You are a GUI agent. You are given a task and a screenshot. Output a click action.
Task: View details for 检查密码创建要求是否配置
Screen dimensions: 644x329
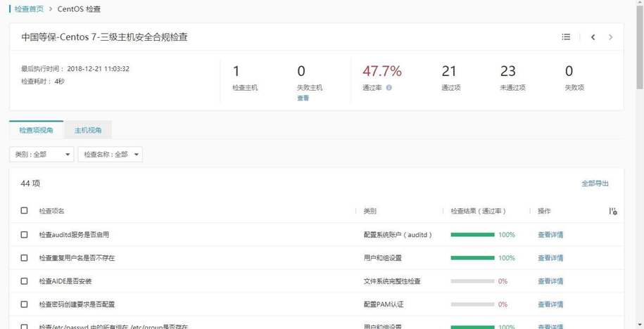tap(550, 304)
